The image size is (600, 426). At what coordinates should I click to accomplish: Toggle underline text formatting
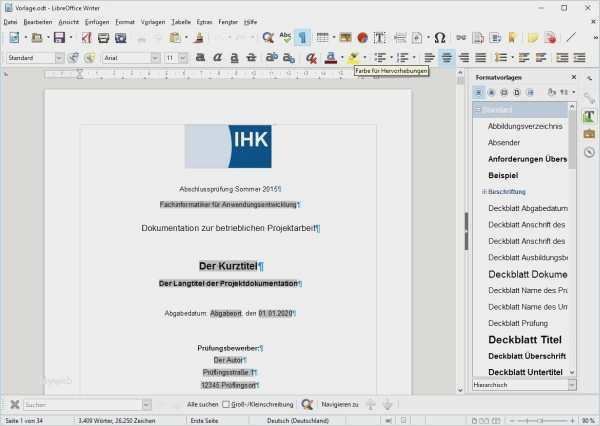click(234, 58)
